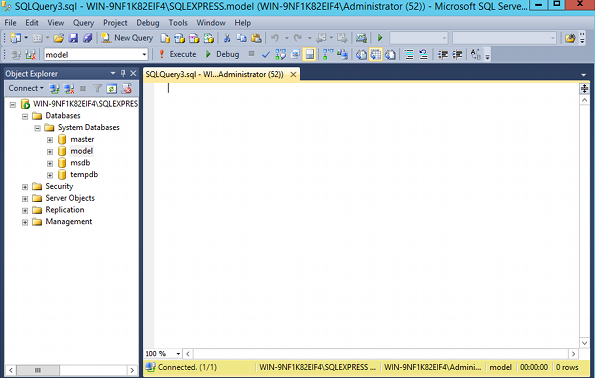Viewport: 595px width, 378px height.
Task: Click the Parse checkmark icon
Action: [x=266, y=55]
